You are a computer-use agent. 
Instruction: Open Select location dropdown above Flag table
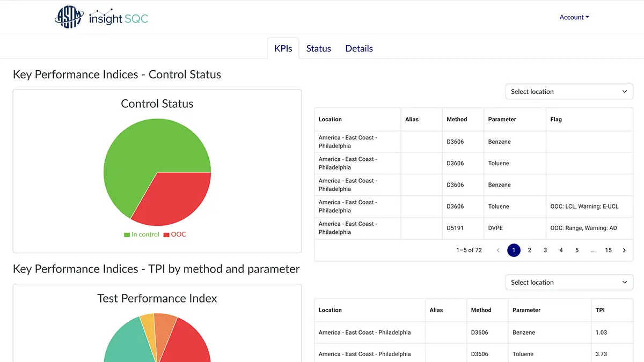569,92
